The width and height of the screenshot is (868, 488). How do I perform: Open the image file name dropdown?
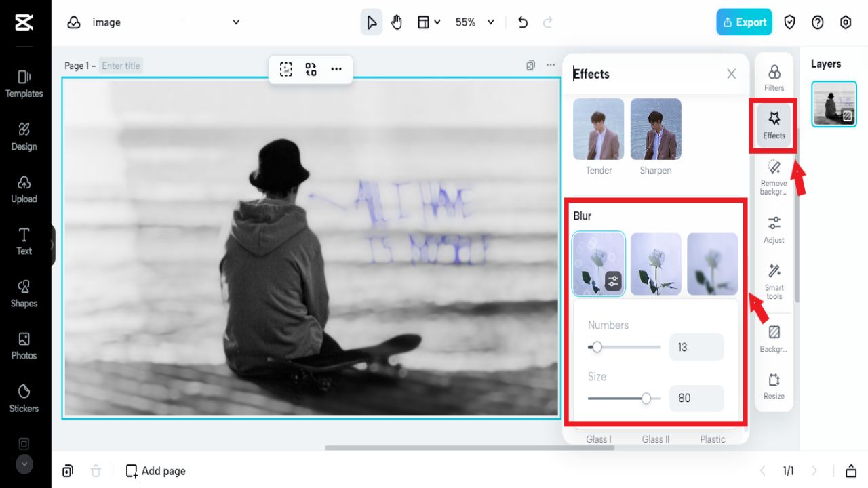235,22
